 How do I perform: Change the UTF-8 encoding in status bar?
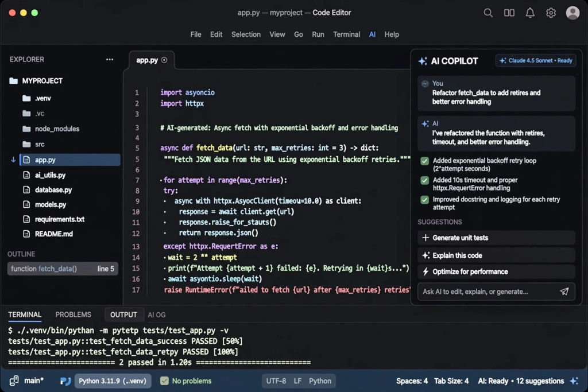pyautogui.click(x=276, y=381)
